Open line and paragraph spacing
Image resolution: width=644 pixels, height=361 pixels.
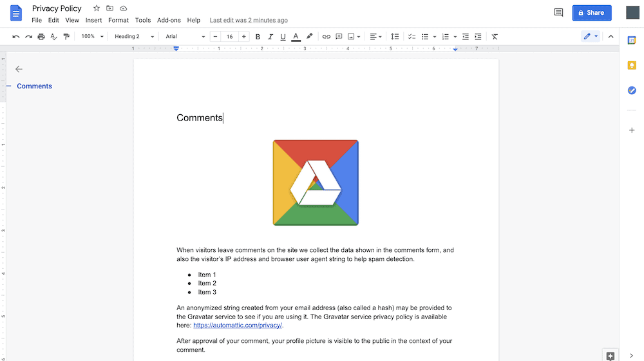395,37
